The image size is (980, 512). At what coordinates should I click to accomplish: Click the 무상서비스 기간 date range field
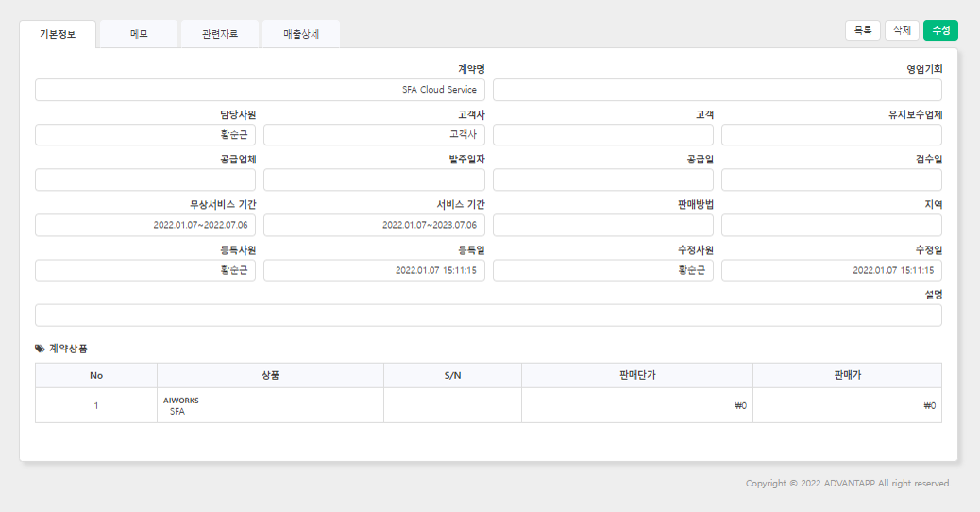coord(145,225)
